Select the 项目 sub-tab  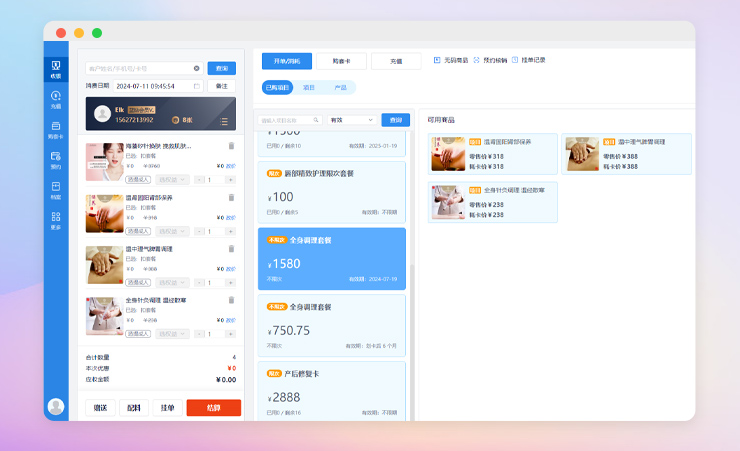click(309, 88)
